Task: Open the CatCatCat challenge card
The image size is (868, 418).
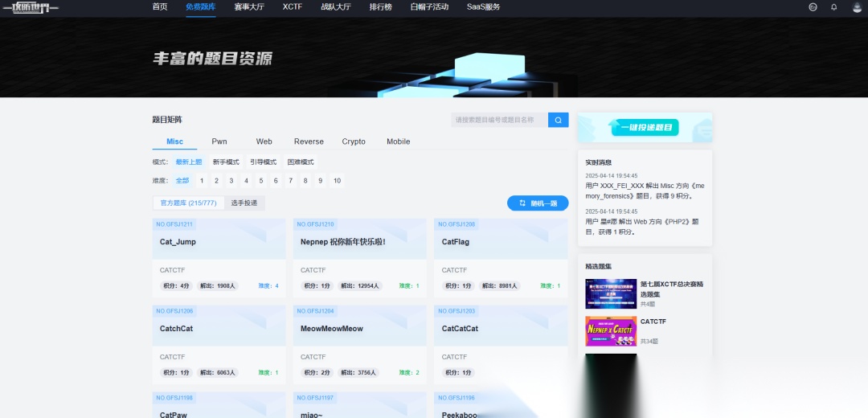Action: pyautogui.click(x=501, y=345)
